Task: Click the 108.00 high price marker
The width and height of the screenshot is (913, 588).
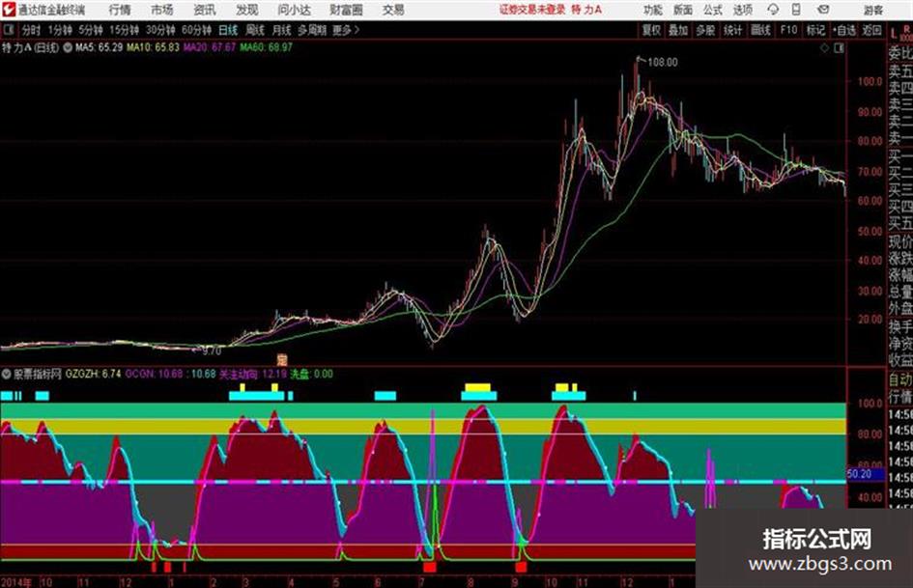Action: (663, 63)
